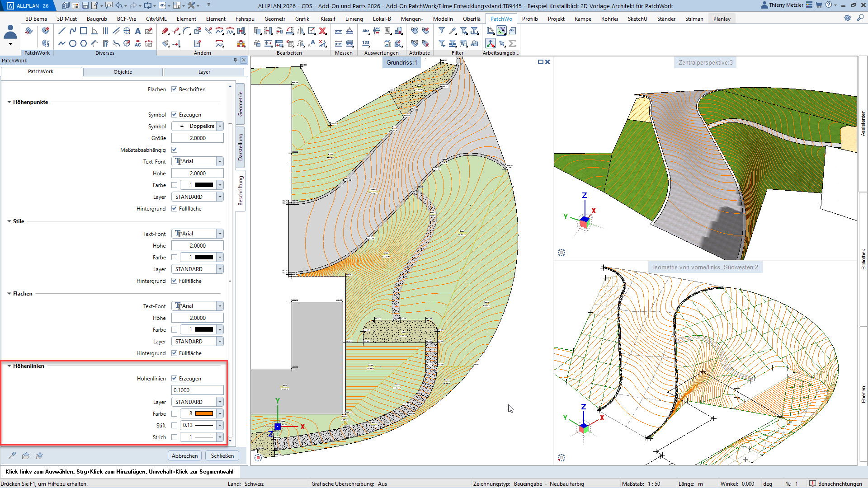868x488 pixels.
Task: Click the red eraser tool in Ändern
Action: point(165,31)
